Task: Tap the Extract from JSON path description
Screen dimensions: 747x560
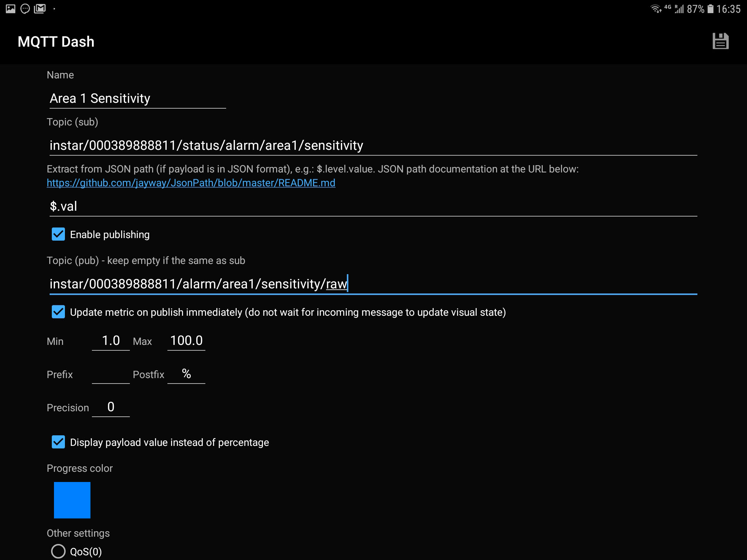Action: (x=313, y=169)
